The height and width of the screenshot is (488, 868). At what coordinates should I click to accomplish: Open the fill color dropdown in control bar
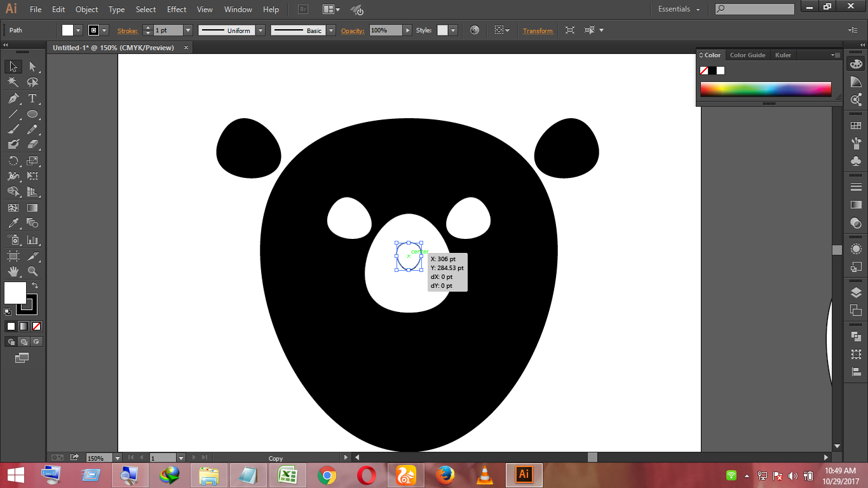(79, 30)
